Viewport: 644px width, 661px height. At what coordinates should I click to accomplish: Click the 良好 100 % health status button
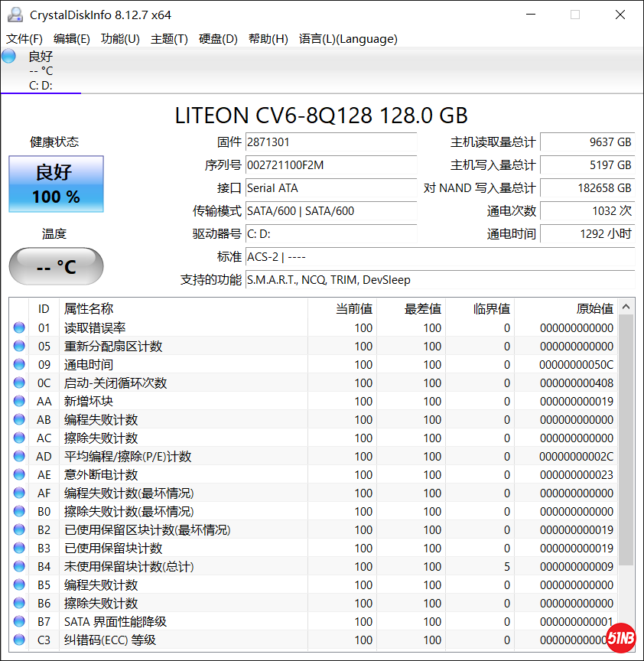click(x=56, y=184)
